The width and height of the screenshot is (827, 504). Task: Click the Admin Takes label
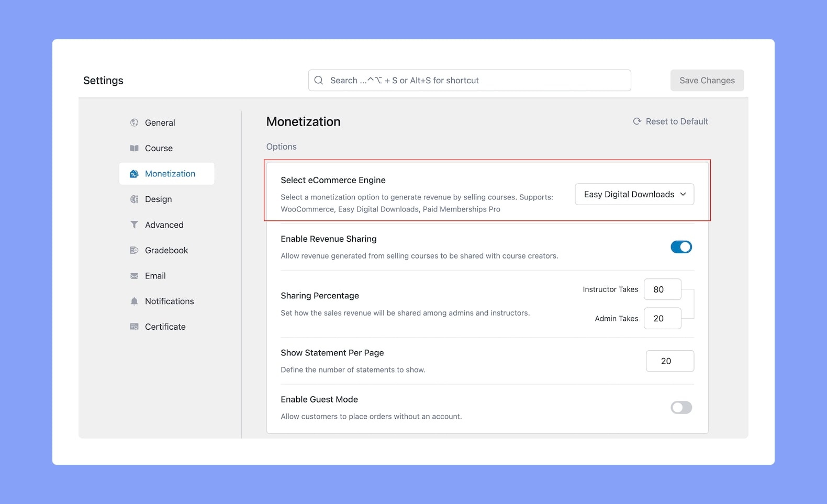tap(617, 319)
